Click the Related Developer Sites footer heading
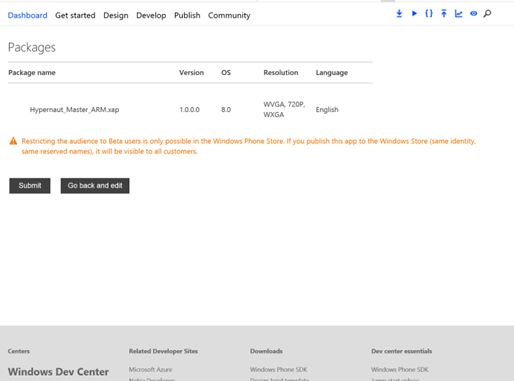Screen dimensions: 514x381 tap(163, 351)
